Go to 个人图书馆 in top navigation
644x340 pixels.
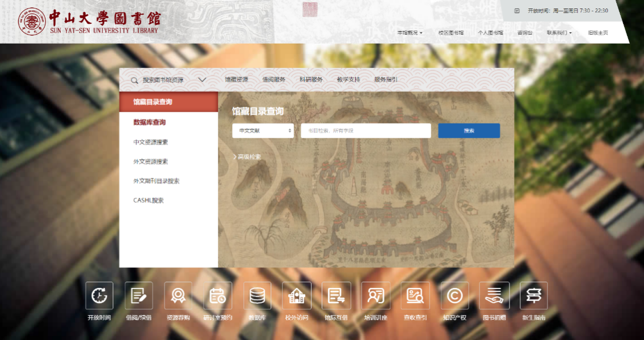(x=490, y=33)
